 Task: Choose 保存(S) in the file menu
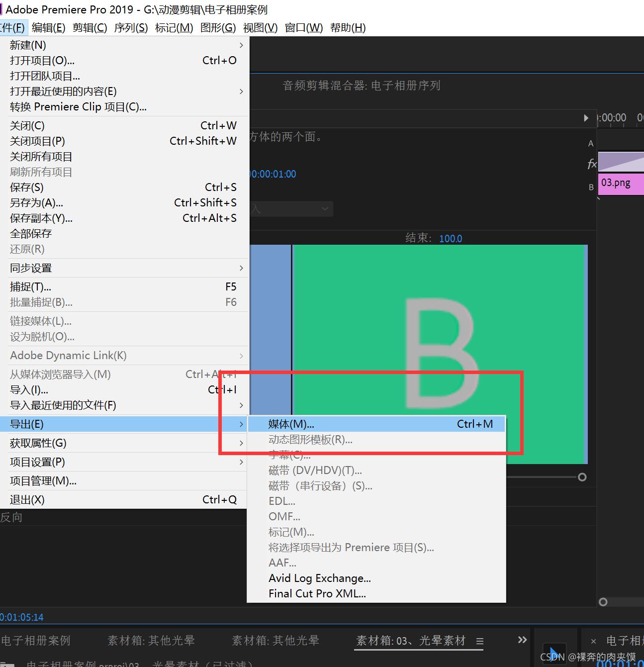[x=124, y=188]
